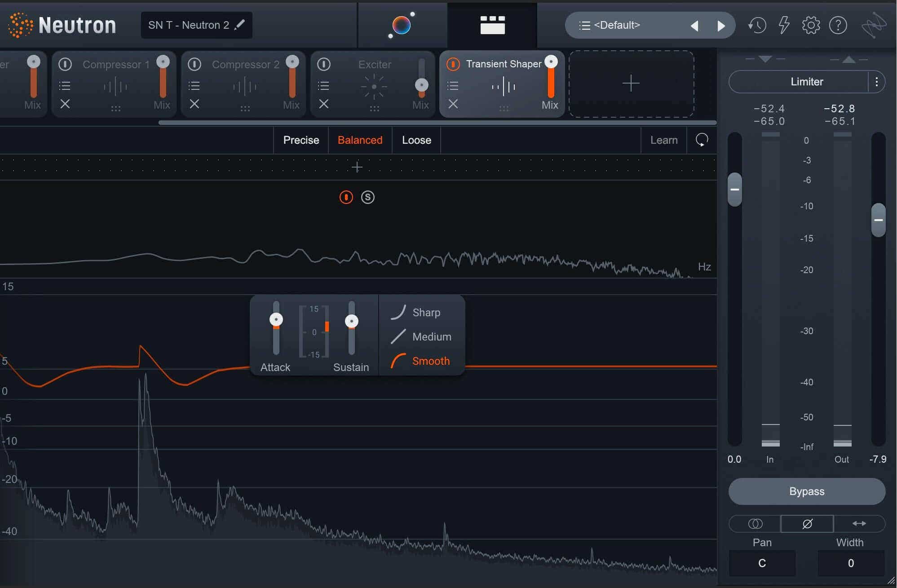Click the phase invert icon

click(x=807, y=524)
